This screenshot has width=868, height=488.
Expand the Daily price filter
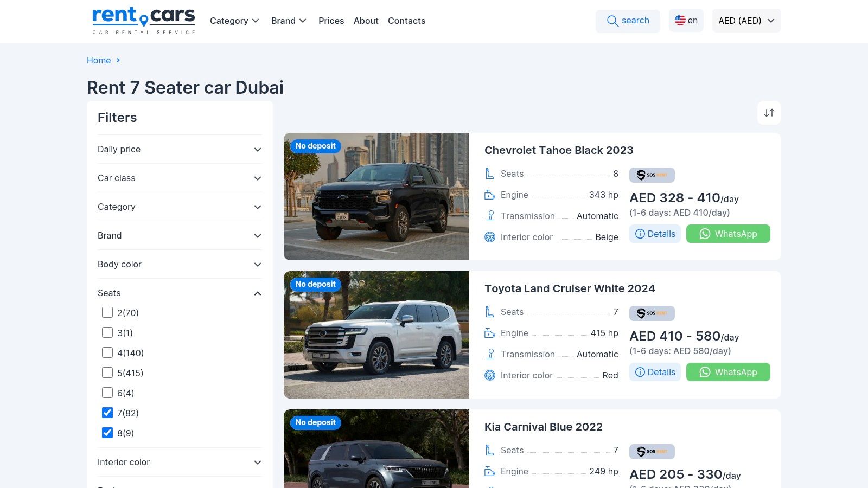[179, 149]
